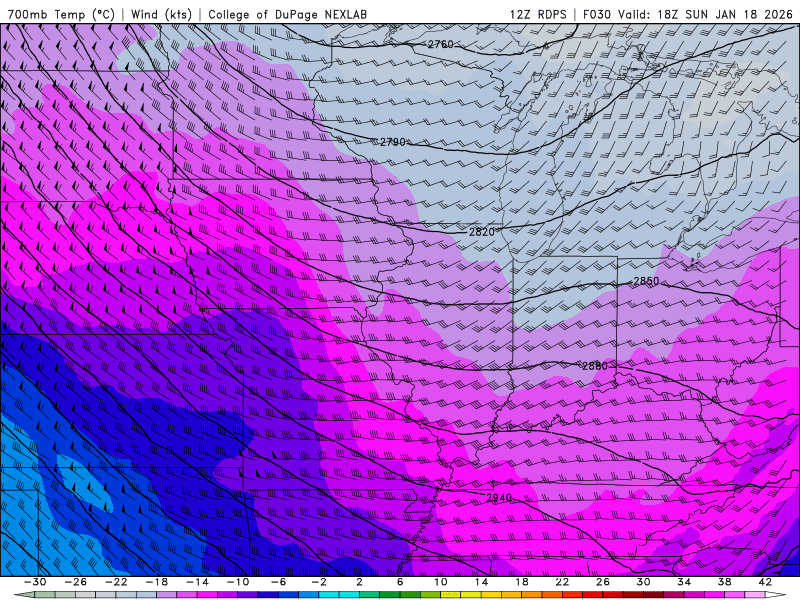Viewport: 800px width, 600px height.
Task: Click the "700mb Temp (°C)" title text
Action: point(61,14)
